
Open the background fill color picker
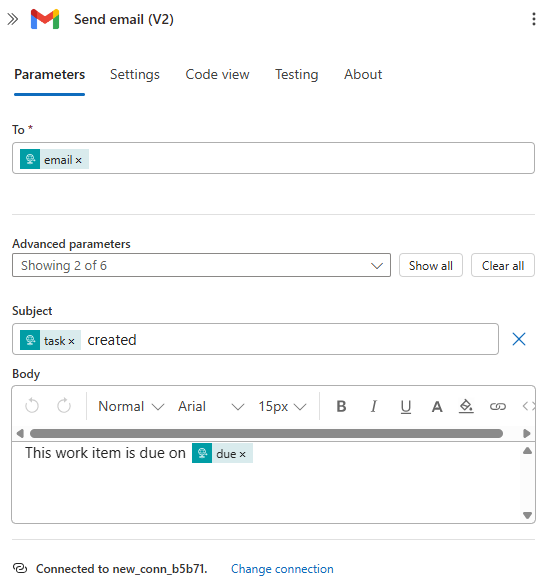click(x=466, y=406)
